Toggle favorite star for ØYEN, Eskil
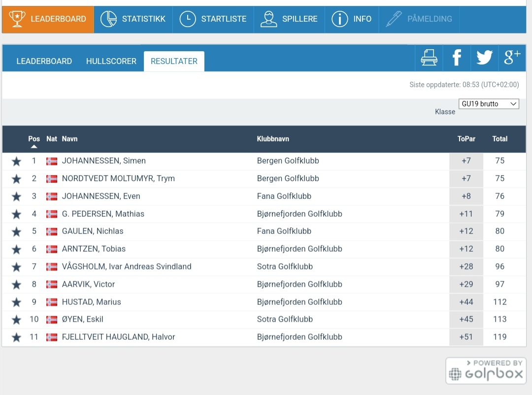This screenshot has width=532, height=395. (x=16, y=320)
